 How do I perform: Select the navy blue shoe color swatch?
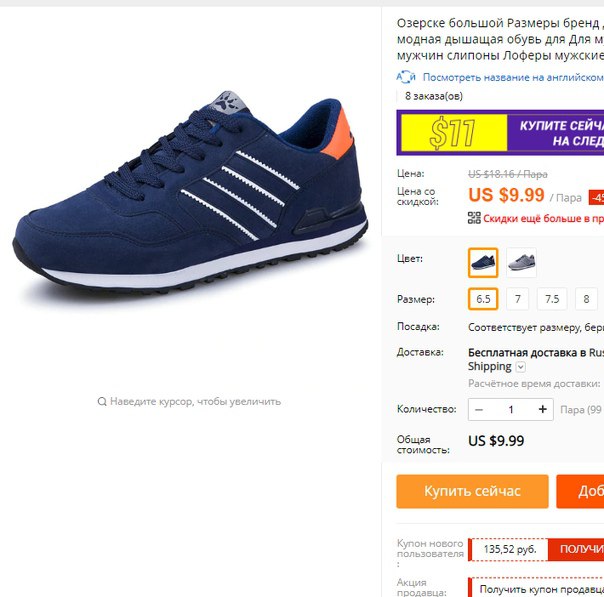click(483, 263)
